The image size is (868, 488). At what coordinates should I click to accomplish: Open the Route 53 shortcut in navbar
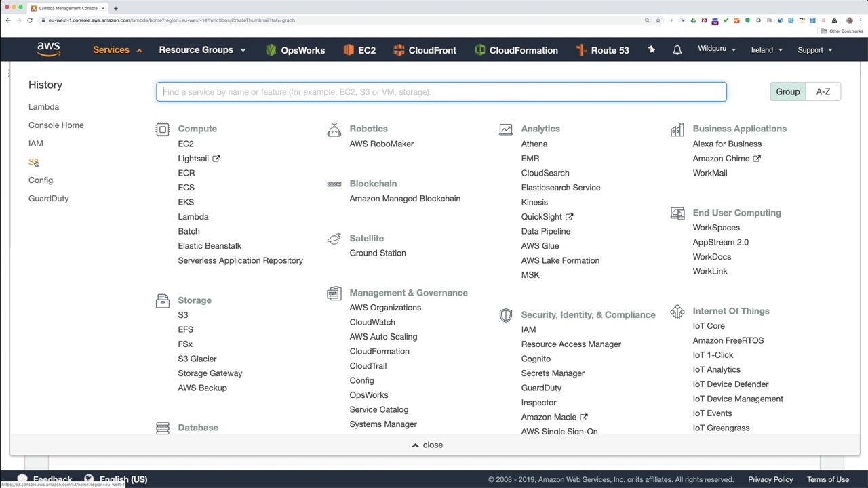pyautogui.click(x=602, y=50)
